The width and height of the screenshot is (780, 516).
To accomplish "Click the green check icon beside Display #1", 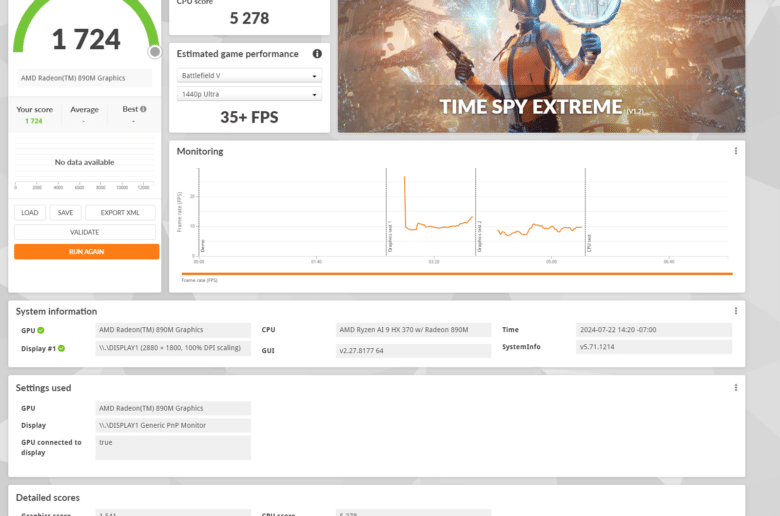I will click(61, 348).
